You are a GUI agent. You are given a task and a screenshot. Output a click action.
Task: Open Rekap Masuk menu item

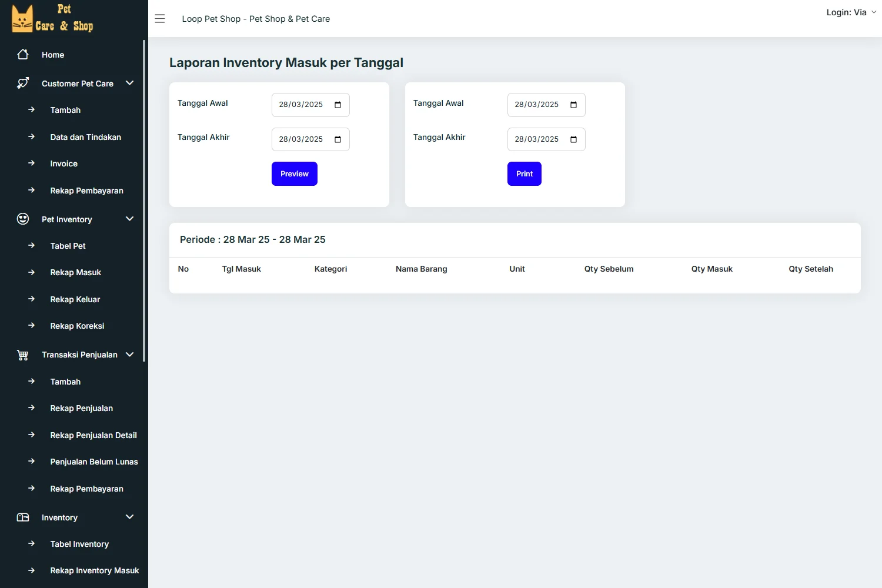(x=76, y=272)
